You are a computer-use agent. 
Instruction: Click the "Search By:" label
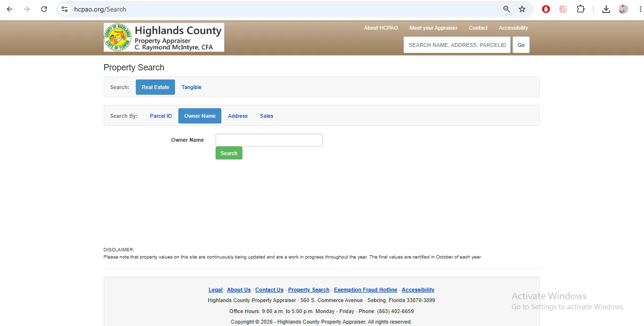tap(124, 116)
